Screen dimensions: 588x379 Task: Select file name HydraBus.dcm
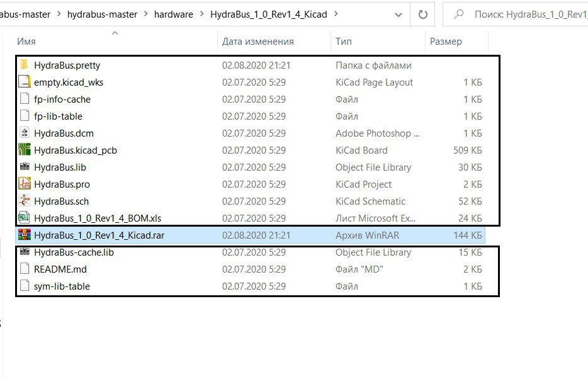click(x=64, y=133)
